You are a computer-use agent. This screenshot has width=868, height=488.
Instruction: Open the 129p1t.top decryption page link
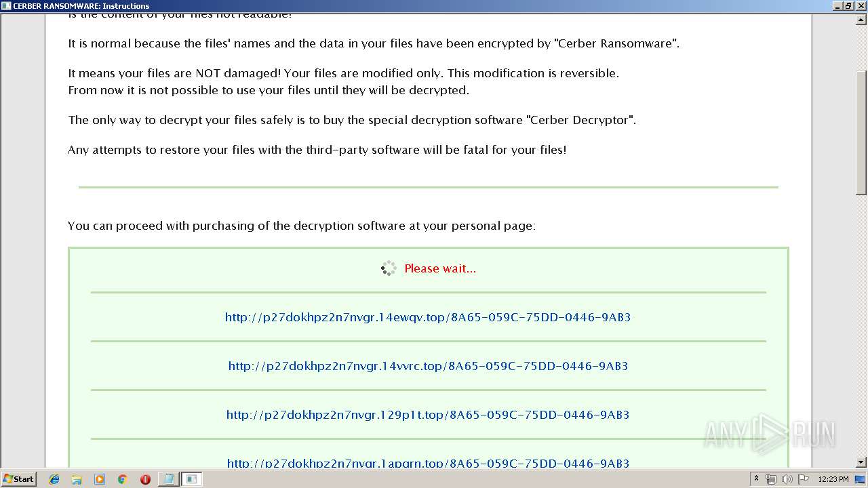point(428,415)
